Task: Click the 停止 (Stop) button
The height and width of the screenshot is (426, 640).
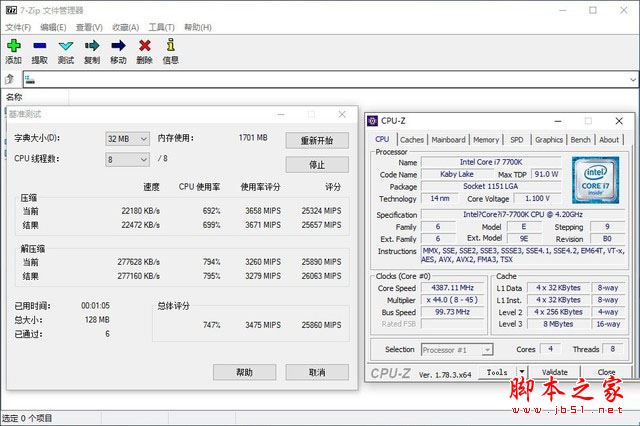Action: [317, 165]
